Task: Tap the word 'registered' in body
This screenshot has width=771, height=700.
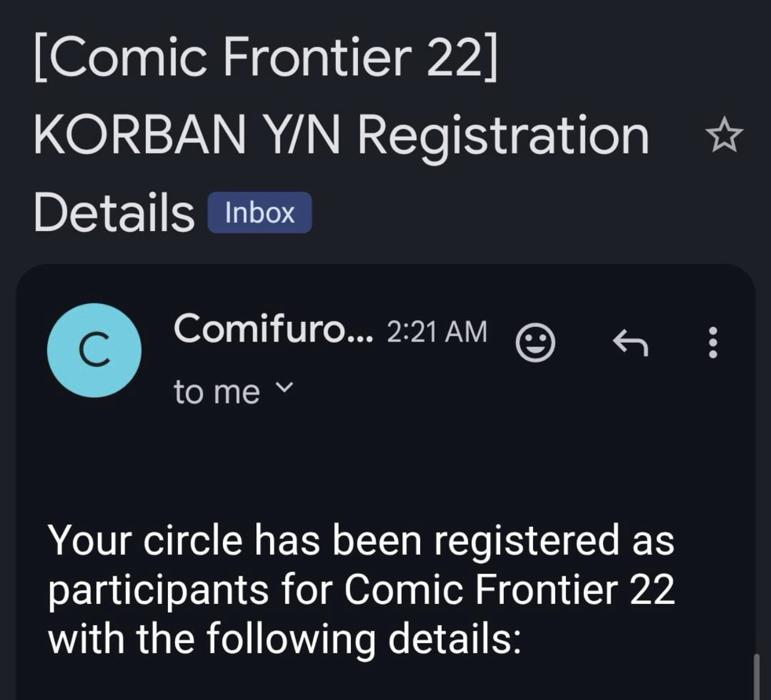Action: click(526, 539)
